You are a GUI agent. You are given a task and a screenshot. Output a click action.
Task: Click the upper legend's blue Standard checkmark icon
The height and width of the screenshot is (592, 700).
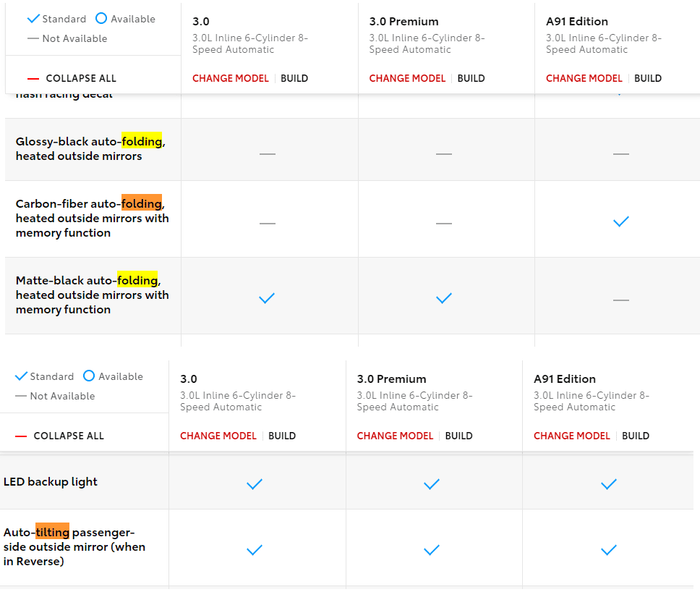[x=33, y=19]
